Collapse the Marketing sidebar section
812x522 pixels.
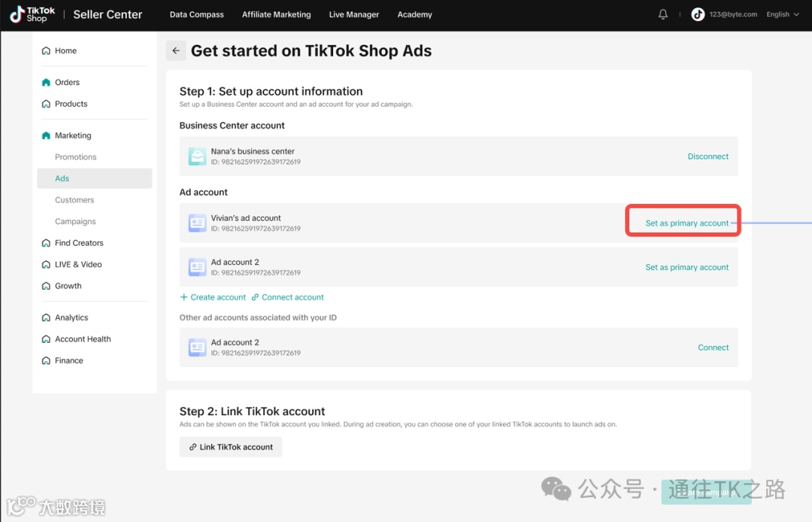pos(73,135)
